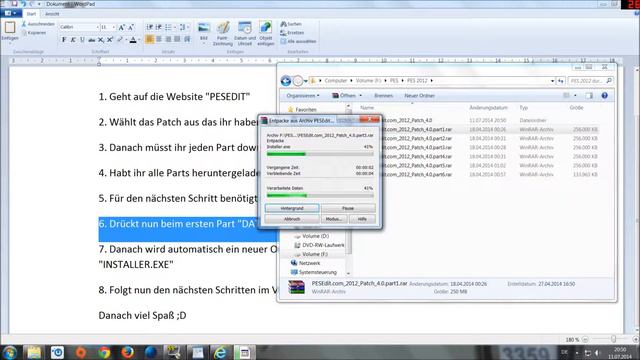The image size is (640, 360).
Task: Click Brennen in the Explorer toolbar
Action: coord(384,96)
